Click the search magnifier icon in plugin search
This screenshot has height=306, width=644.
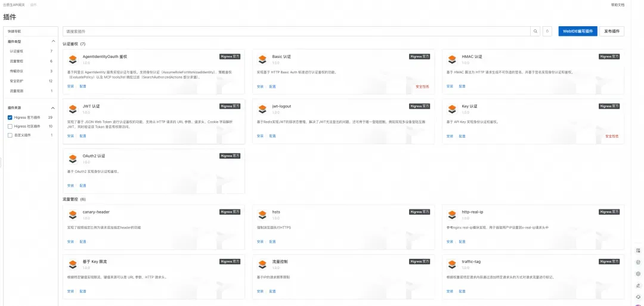tap(535, 31)
